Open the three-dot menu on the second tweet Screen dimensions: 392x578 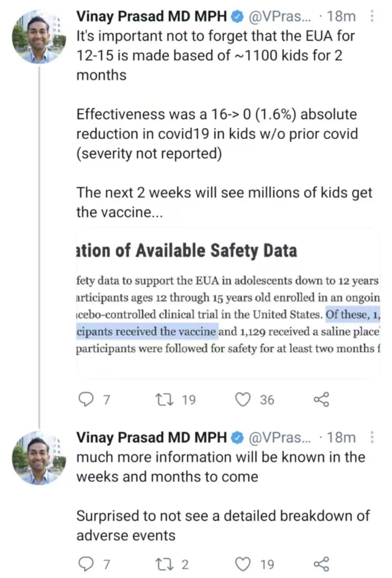tap(372, 437)
